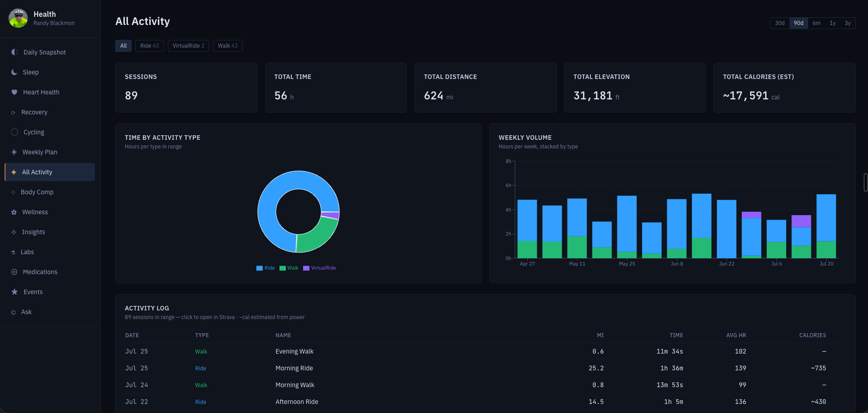Click the DATE column header
Image resolution: width=868 pixels, height=413 pixels.
point(132,335)
